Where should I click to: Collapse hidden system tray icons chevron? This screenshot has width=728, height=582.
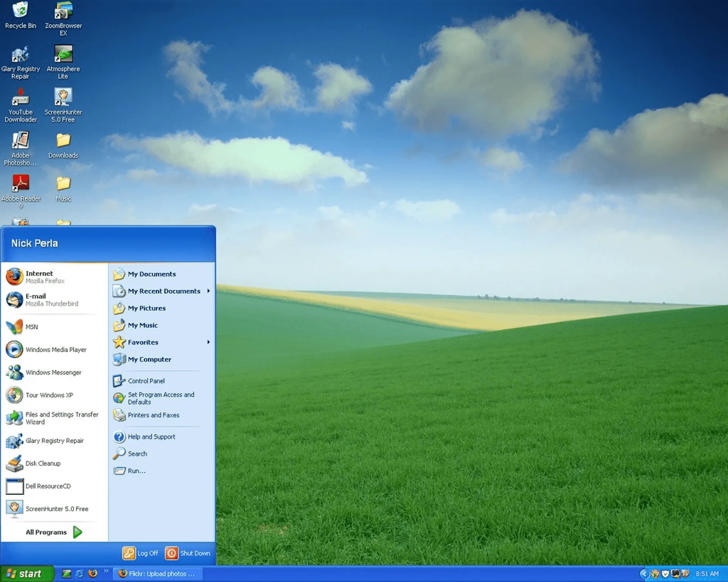[645, 574]
